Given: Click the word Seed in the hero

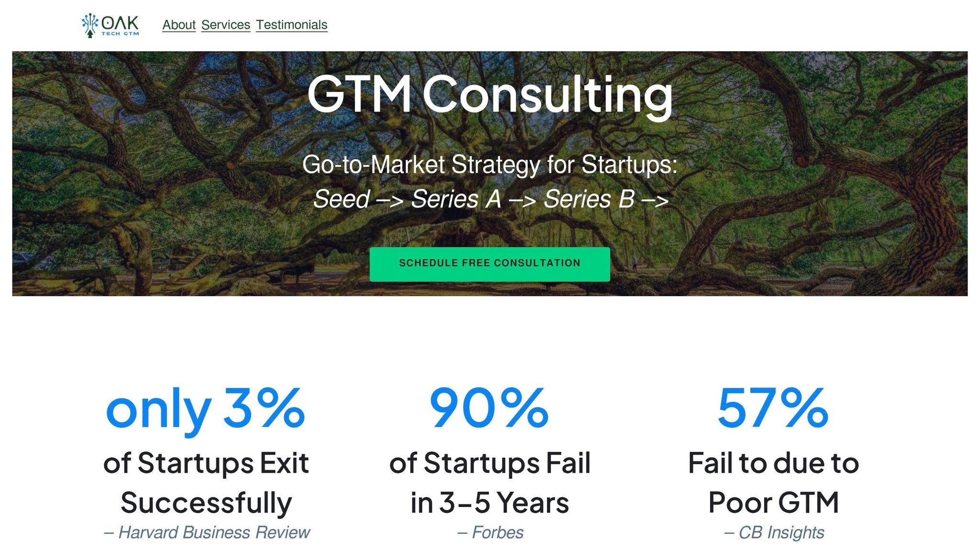Looking at the screenshot, I should click(x=342, y=199).
